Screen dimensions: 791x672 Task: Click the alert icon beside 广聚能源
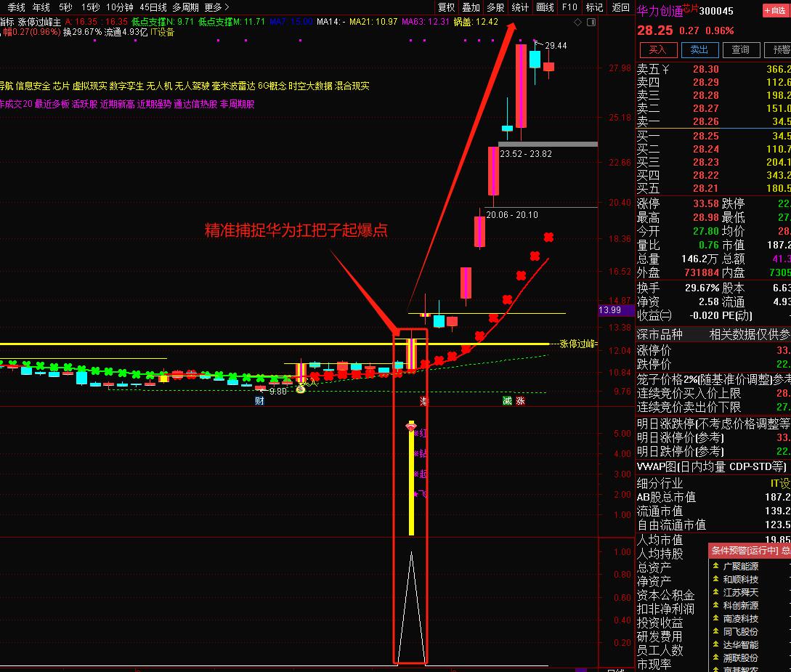(715, 567)
